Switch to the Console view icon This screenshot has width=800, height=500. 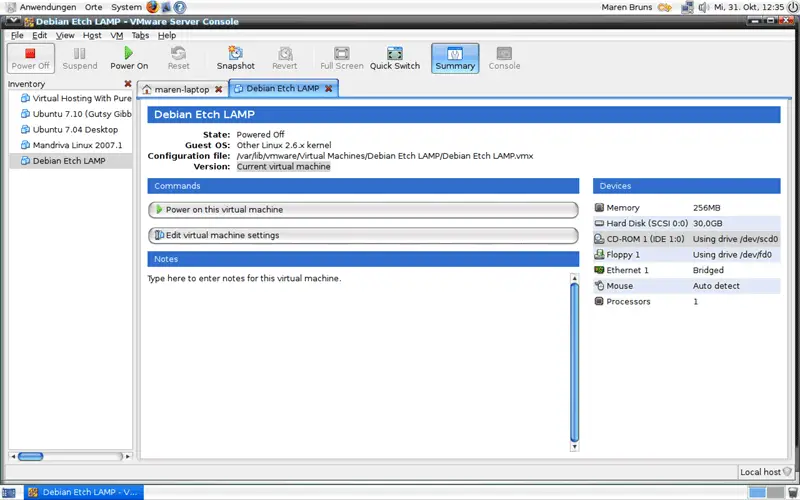(x=504, y=58)
